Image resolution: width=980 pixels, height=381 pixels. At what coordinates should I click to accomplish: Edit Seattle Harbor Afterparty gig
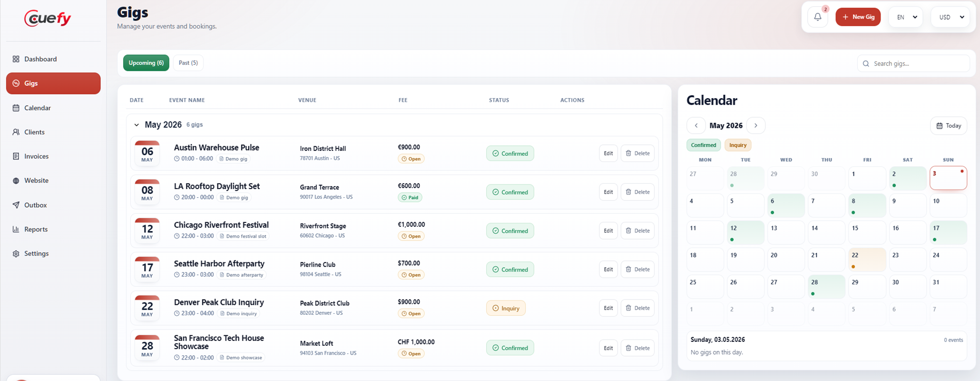(x=608, y=269)
